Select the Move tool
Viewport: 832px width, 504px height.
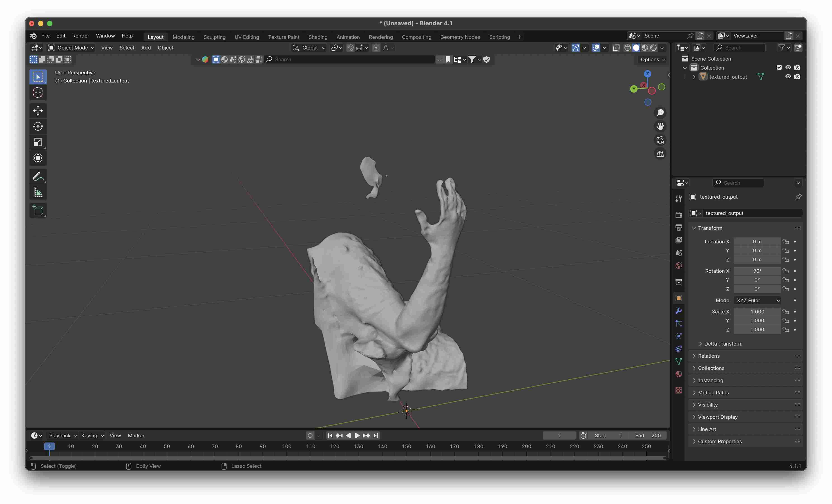coord(38,110)
